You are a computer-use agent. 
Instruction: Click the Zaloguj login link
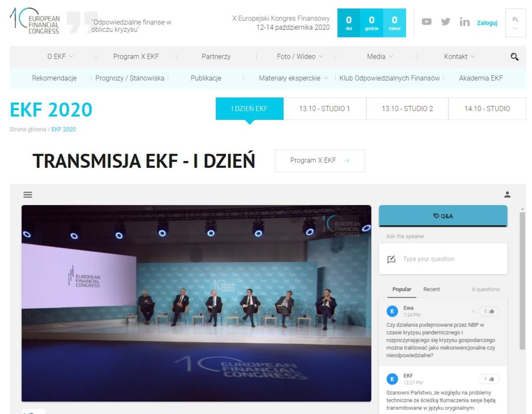tap(487, 23)
